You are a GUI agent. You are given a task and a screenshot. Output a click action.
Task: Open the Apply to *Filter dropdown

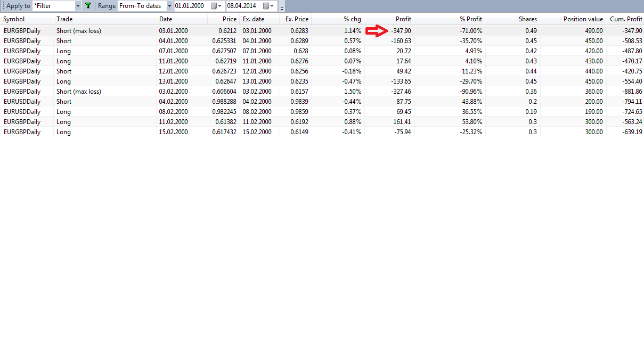pos(78,6)
